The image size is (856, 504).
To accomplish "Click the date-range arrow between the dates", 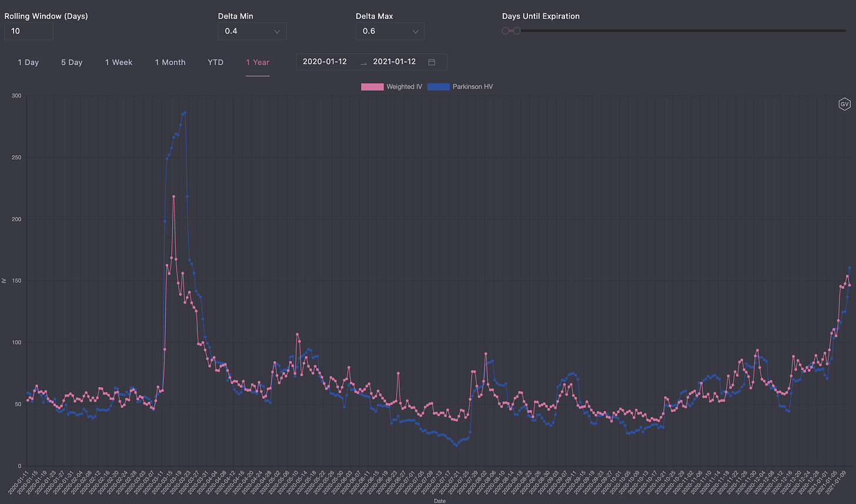I will (363, 63).
